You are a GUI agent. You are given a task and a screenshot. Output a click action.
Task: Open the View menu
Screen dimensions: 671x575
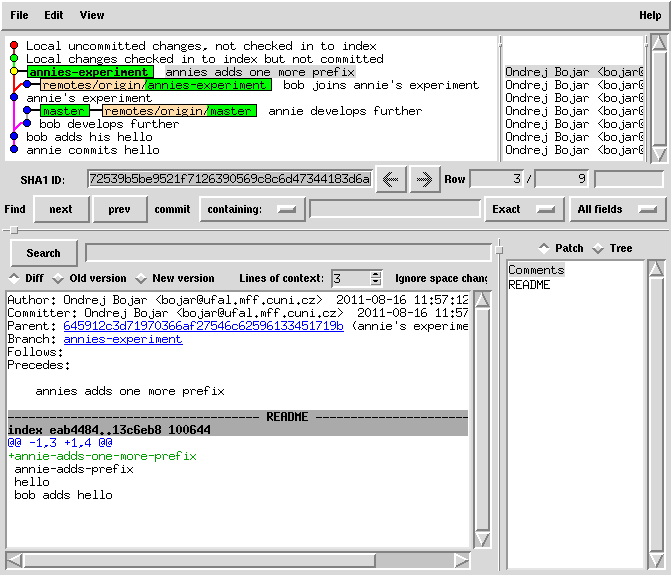pos(91,15)
